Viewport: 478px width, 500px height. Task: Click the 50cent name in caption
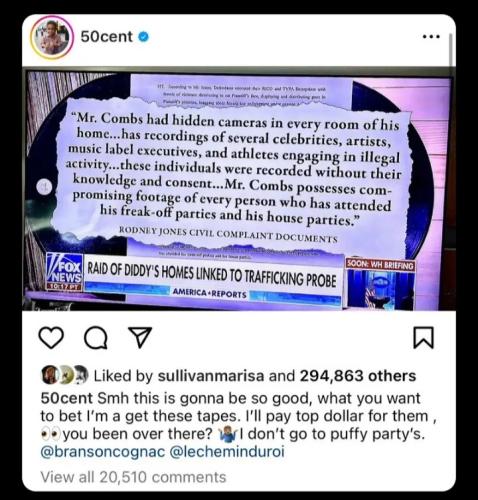tap(67, 398)
